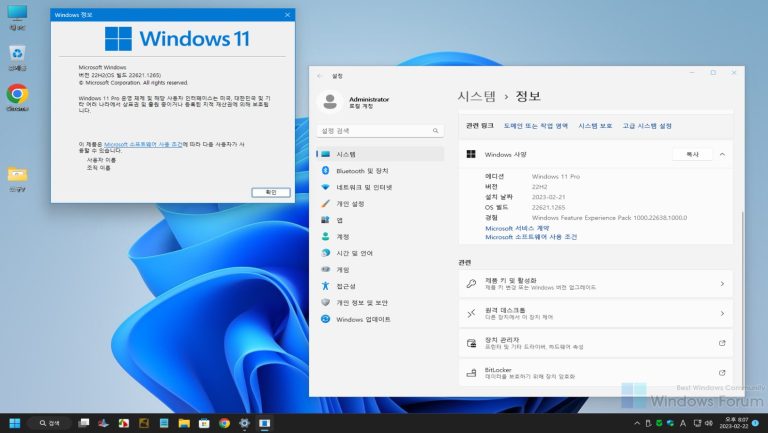768x433 pixels.
Task: Click the volume icon in the tray
Action: click(708, 423)
